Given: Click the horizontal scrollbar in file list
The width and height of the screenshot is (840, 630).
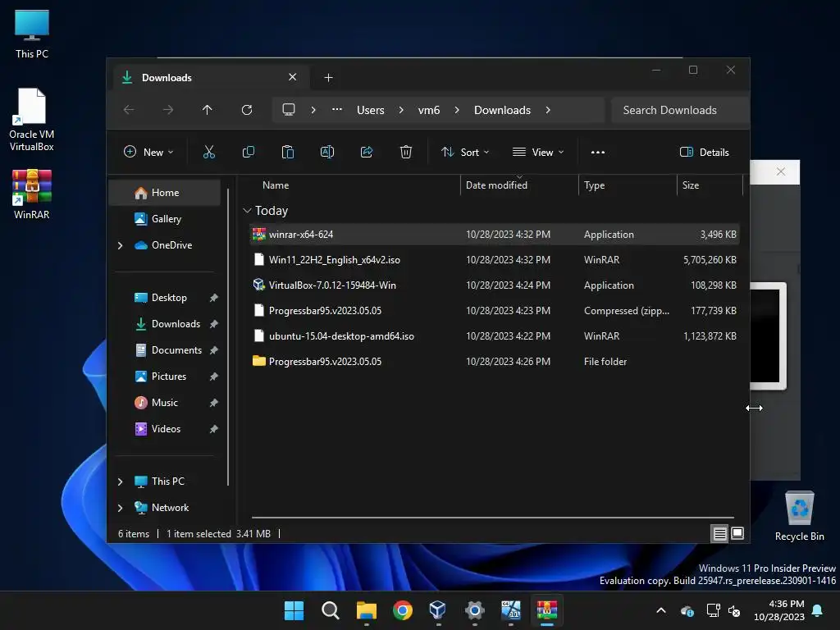Looking at the screenshot, I should (492, 518).
